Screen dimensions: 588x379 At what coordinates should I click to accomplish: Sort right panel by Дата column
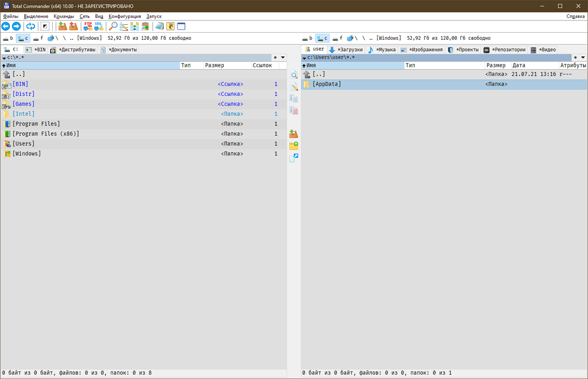point(534,65)
